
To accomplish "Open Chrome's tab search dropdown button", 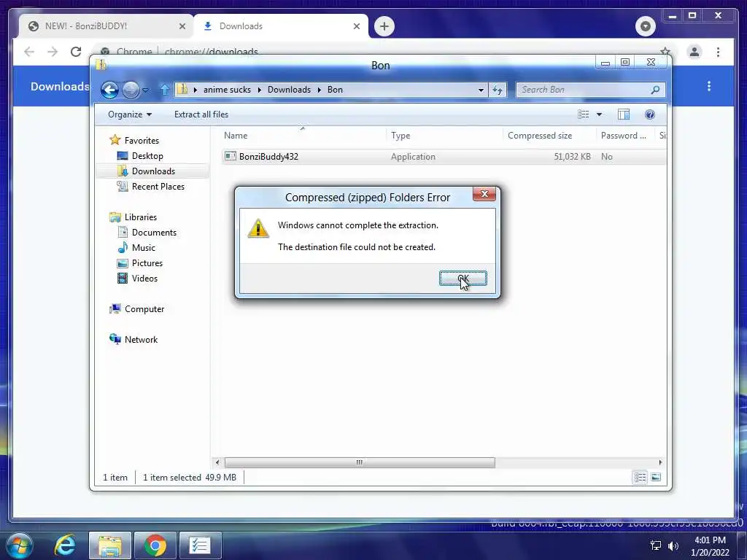I will (x=645, y=26).
